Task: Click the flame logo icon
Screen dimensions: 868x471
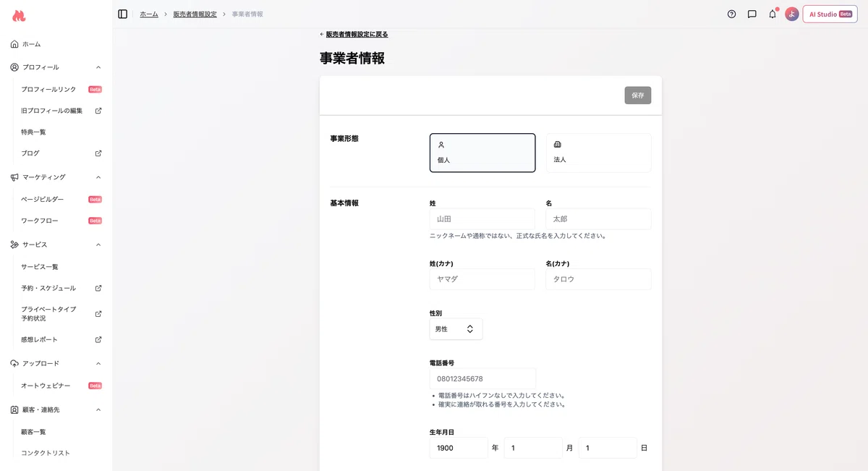Action: pos(19,15)
